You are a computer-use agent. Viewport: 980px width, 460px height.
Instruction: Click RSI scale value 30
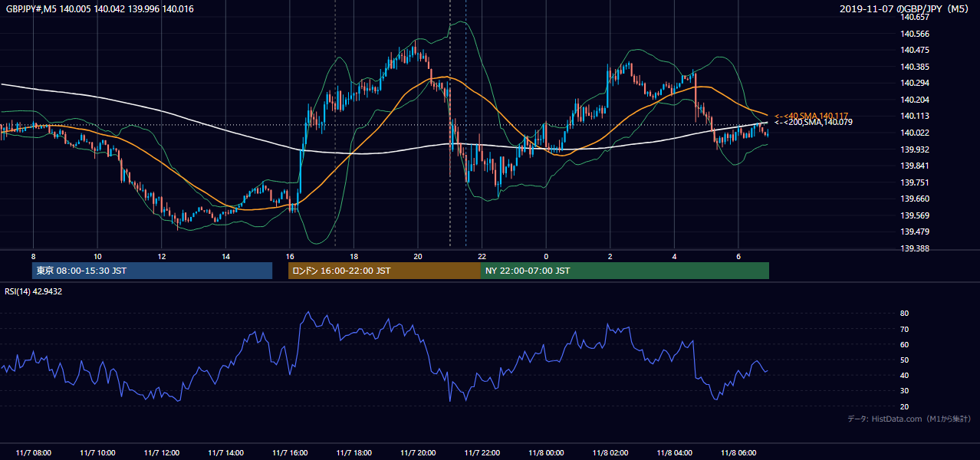905,391
